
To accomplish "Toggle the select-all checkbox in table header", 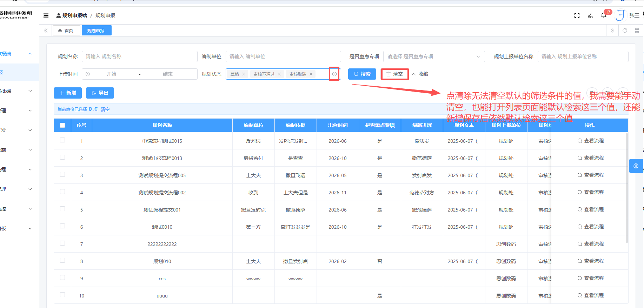I will (x=62, y=125).
